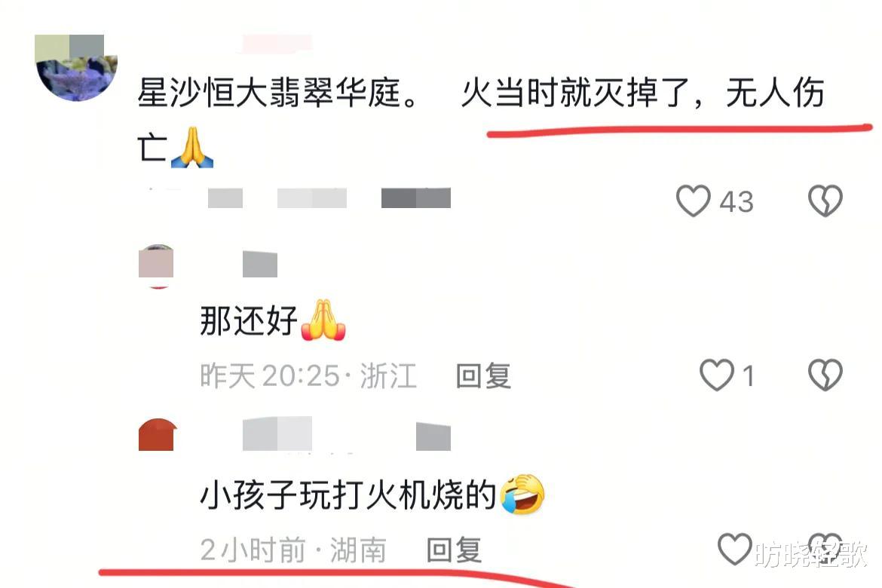Image resolution: width=882 pixels, height=588 pixels.
Task: Tap the dark blurred tag under first comment
Action: click(415, 198)
